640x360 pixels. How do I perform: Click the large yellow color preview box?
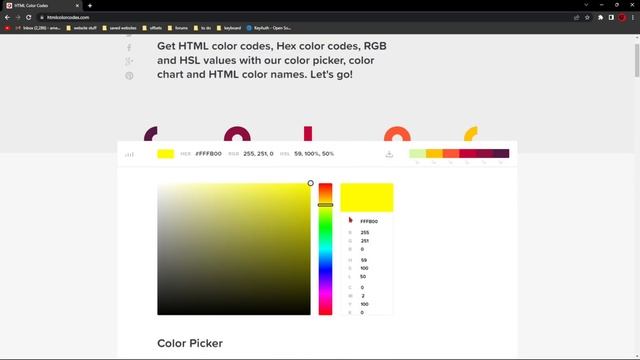tap(367, 198)
